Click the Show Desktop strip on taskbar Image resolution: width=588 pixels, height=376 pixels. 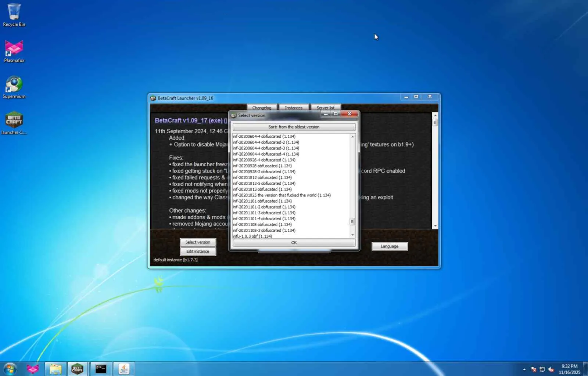pyautogui.click(x=585, y=369)
